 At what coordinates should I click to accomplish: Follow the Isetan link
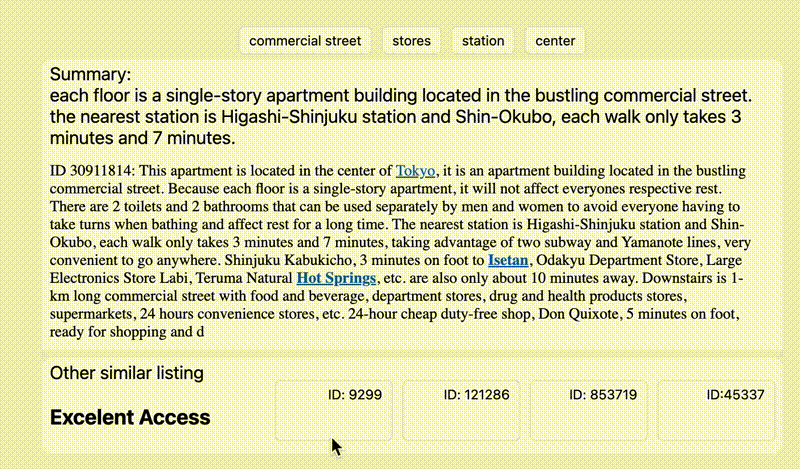pyautogui.click(x=507, y=260)
